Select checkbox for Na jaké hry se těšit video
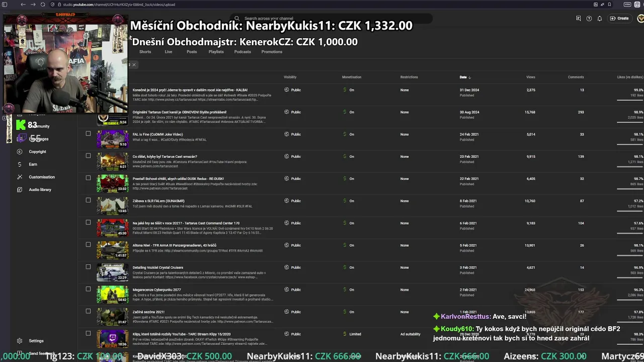 [88, 222]
